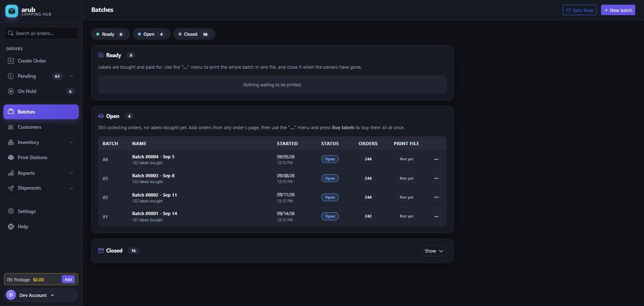Click the Add postage button
Screen dimensions: 644x306
(68, 280)
